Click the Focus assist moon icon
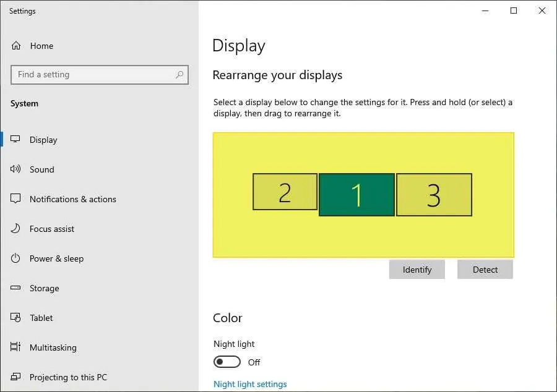This screenshot has height=392, width=557. click(x=15, y=228)
